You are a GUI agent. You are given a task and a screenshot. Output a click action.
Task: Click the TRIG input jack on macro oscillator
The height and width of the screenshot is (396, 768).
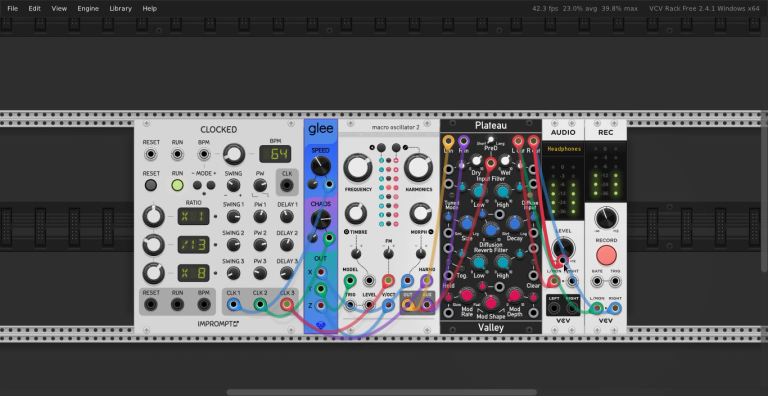tap(350, 305)
